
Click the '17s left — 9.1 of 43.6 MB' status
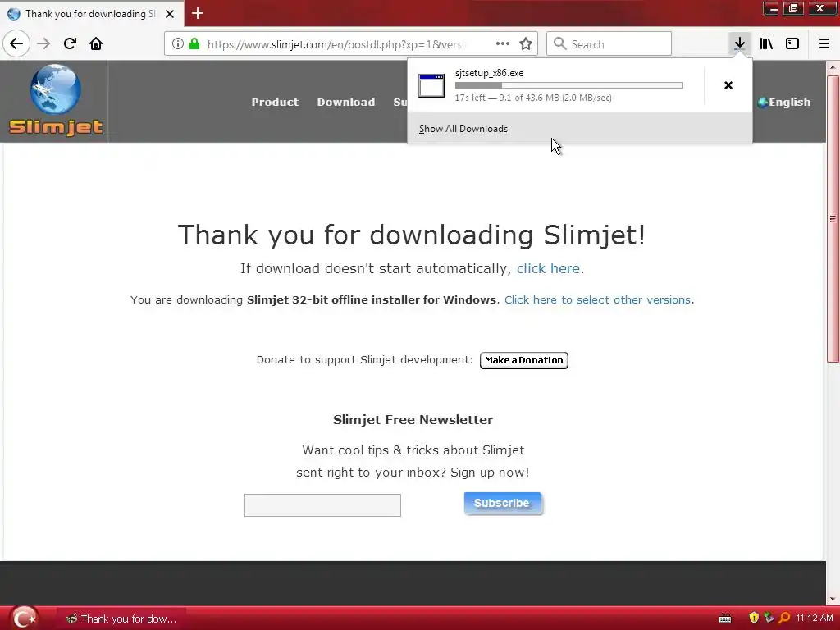pyautogui.click(x=533, y=98)
